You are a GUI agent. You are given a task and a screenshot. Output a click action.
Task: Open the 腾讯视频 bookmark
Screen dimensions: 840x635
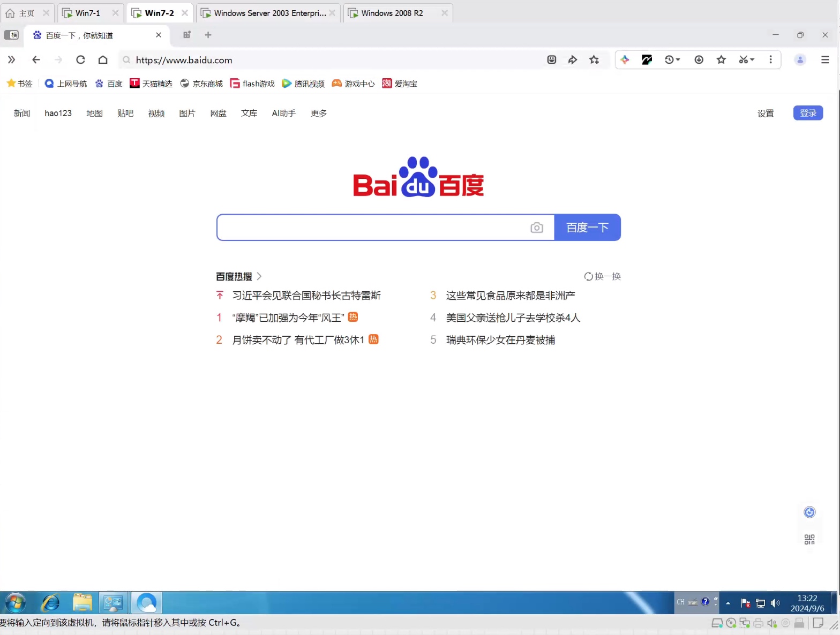point(303,84)
